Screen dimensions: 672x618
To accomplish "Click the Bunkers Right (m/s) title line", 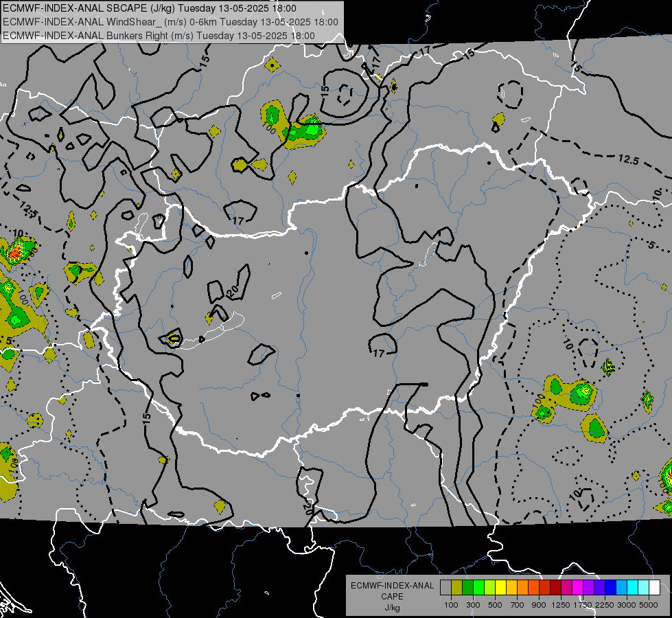I will pyautogui.click(x=159, y=36).
